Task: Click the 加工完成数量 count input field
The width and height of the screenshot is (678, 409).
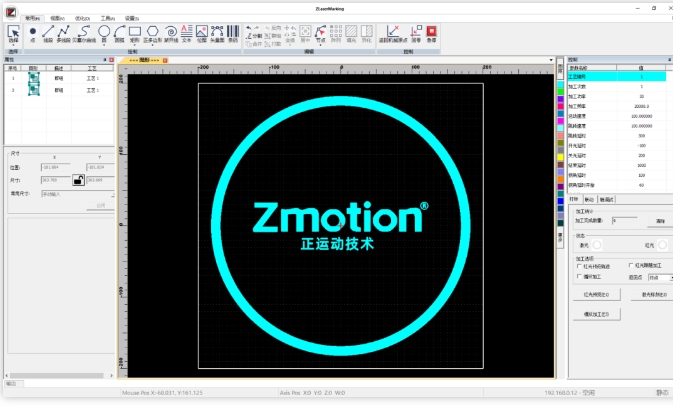Action: 624,221
